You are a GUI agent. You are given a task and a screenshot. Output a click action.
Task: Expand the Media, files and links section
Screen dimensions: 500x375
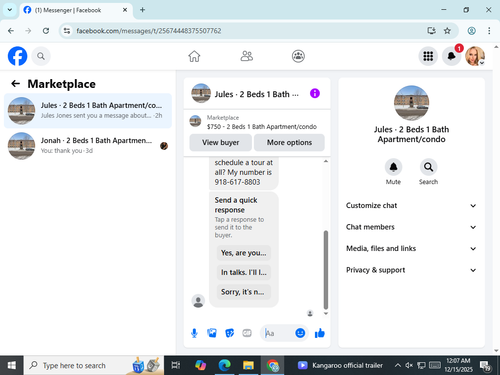click(x=411, y=249)
